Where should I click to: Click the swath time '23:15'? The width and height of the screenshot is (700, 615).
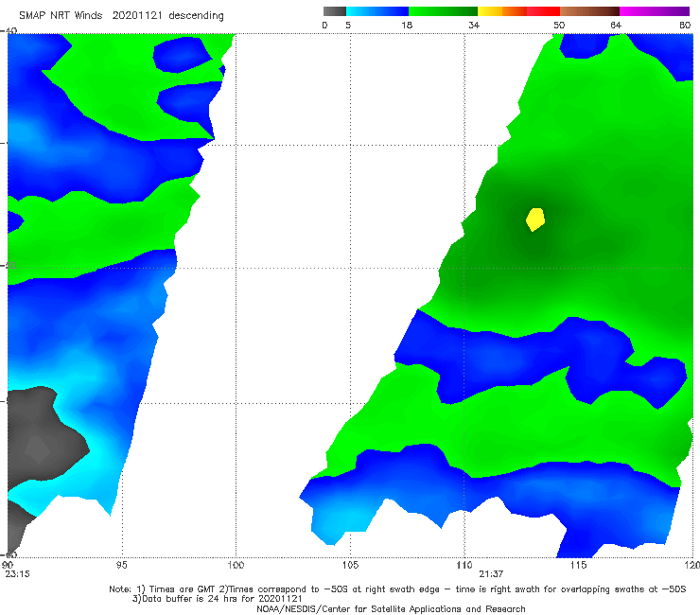click(17, 574)
